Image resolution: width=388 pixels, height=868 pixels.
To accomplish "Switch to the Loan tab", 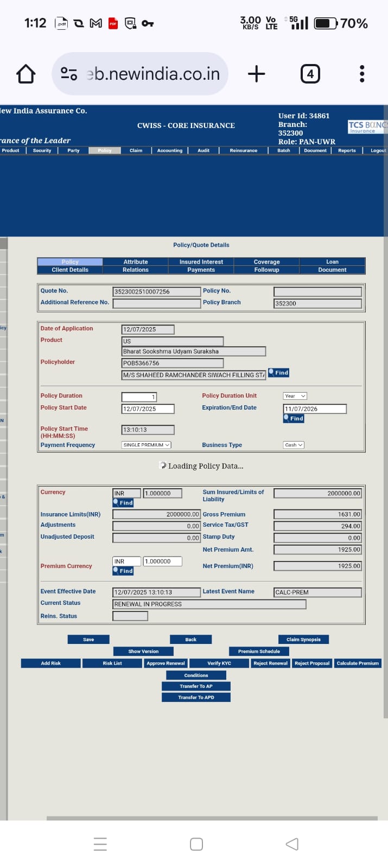I will click(332, 261).
